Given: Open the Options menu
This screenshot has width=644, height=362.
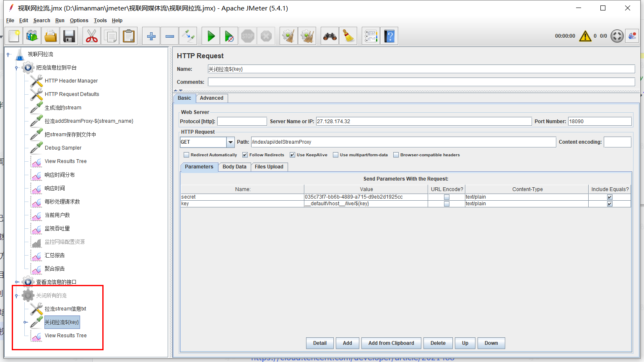Looking at the screenshot, I should coord(79,21).
